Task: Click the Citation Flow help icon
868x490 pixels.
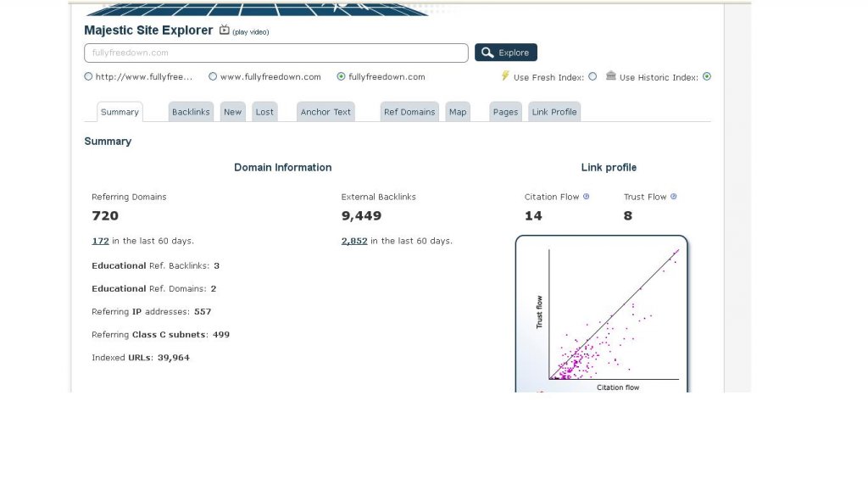Action: click(587, 197)
